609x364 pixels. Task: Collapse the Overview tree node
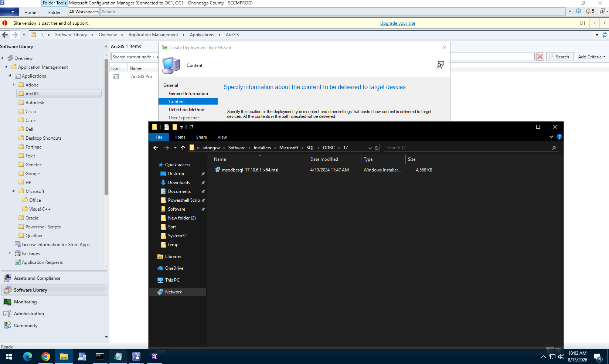3,58
